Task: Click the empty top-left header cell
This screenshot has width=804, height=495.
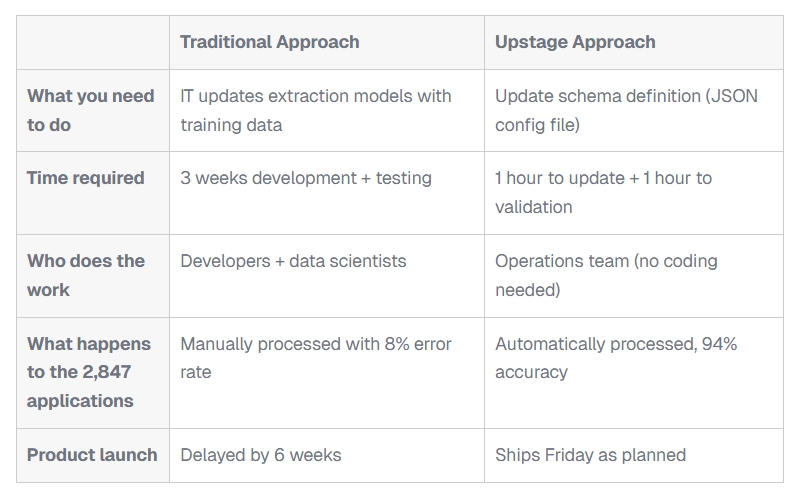Action: [x=93, y=42]
